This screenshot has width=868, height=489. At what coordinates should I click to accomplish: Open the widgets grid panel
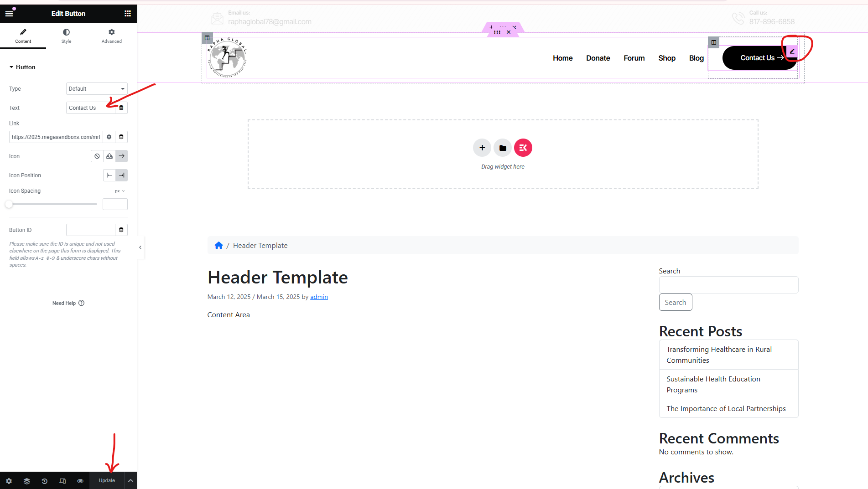[x=128, y=14]
